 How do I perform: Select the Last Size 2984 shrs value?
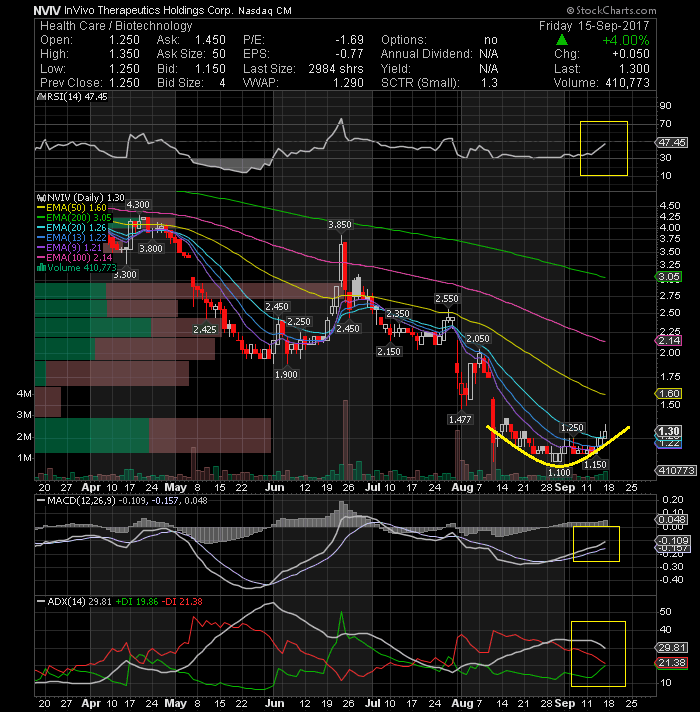(336, 69)
